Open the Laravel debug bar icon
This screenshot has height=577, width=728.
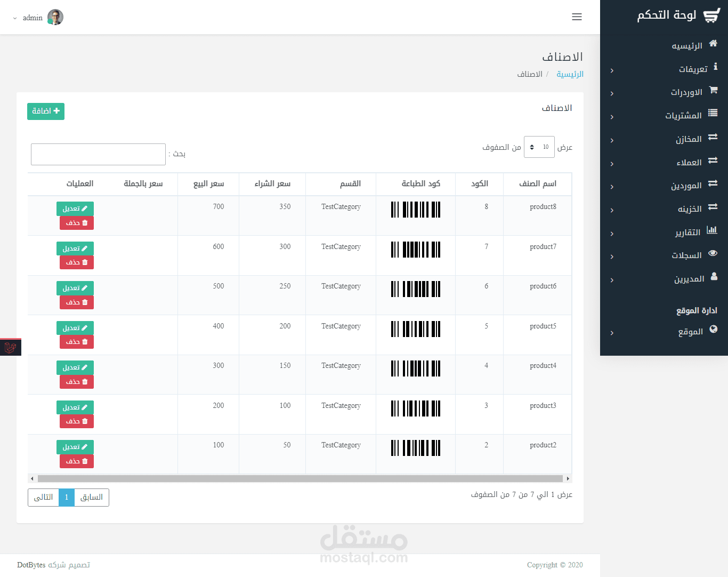coord(10,348)
